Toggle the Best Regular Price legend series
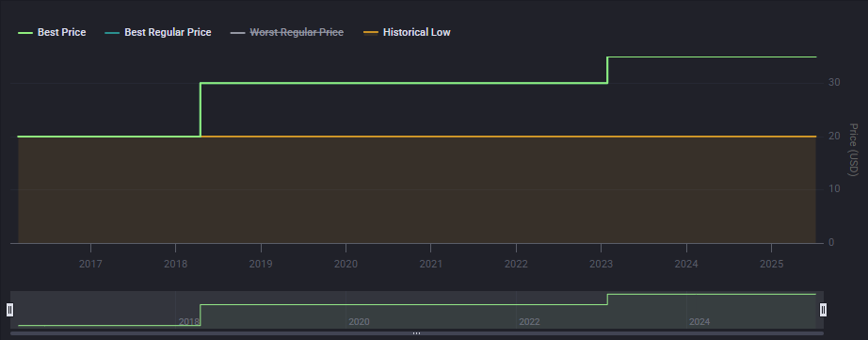The width and height of the screenshot is (868, 340). (x=158, y=33)
